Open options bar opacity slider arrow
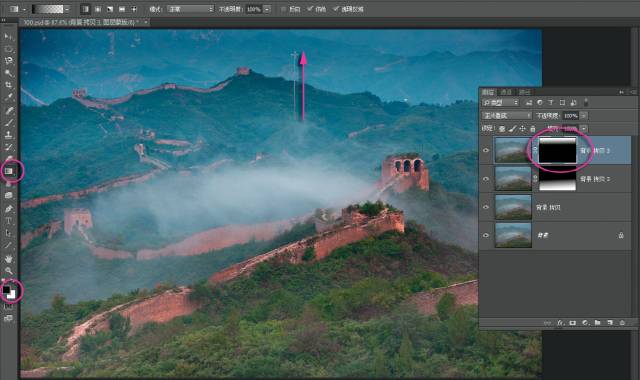 click(267, 9)
